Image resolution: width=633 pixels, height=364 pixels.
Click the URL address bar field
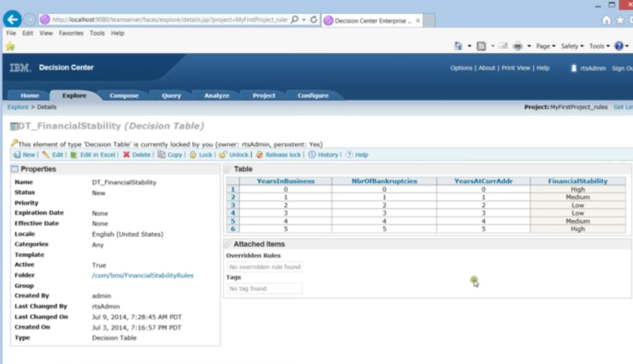tap(169, 20)
